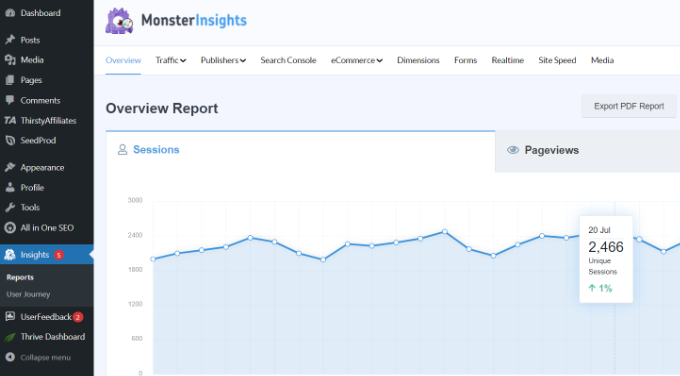Click the MonsterInsights monster logo
Image resolution: width=680 pixels, height=376 pixels.
click(119, 20)
